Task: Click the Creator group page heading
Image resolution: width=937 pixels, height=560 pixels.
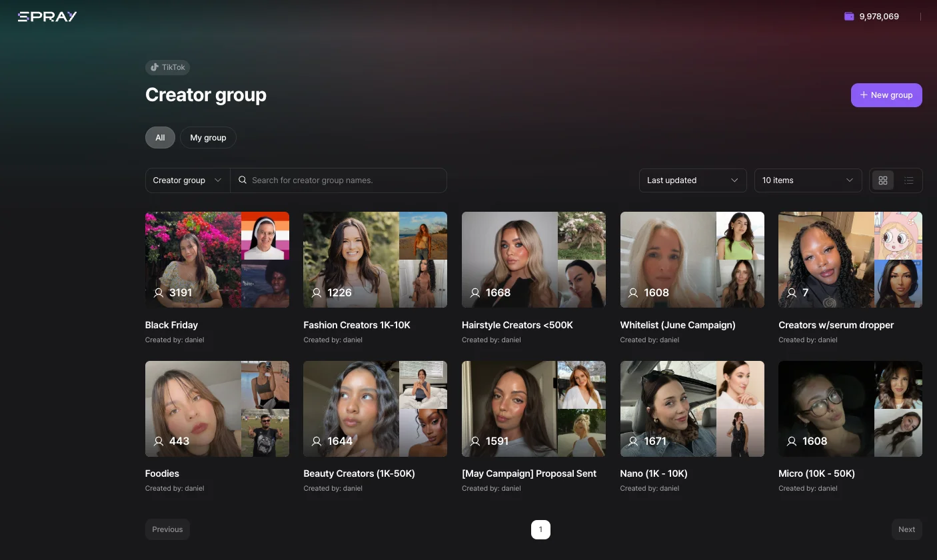Action: click(x=206, y=95)
